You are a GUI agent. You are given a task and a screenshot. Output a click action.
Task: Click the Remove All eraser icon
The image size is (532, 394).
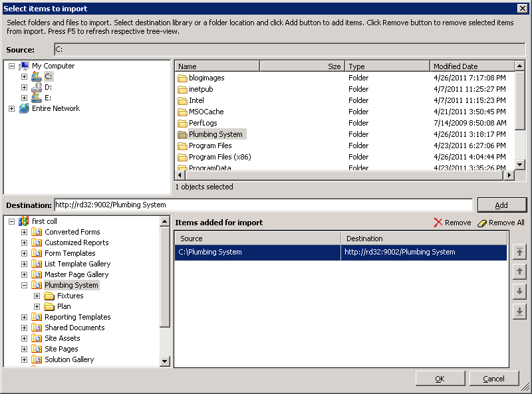click(x=482, y=223)
